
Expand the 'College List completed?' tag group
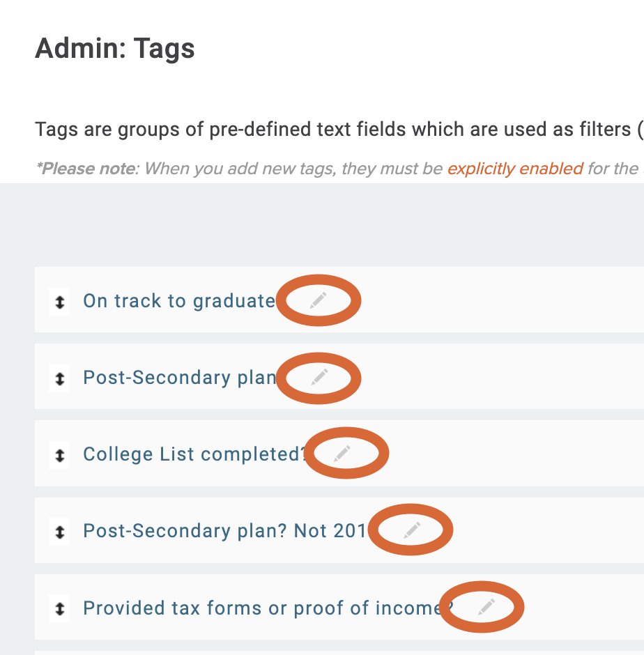pos(194,454)
